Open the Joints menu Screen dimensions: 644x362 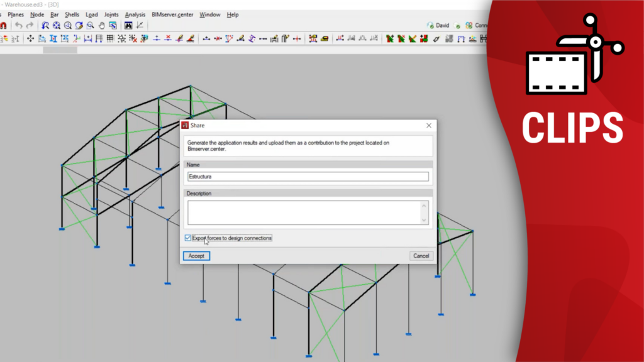[111, 14]
